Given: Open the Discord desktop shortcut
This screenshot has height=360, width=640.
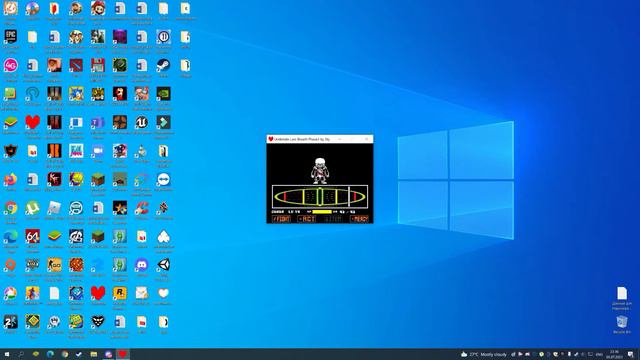Looking at the screenshot, I should click(x=142, y=265).
